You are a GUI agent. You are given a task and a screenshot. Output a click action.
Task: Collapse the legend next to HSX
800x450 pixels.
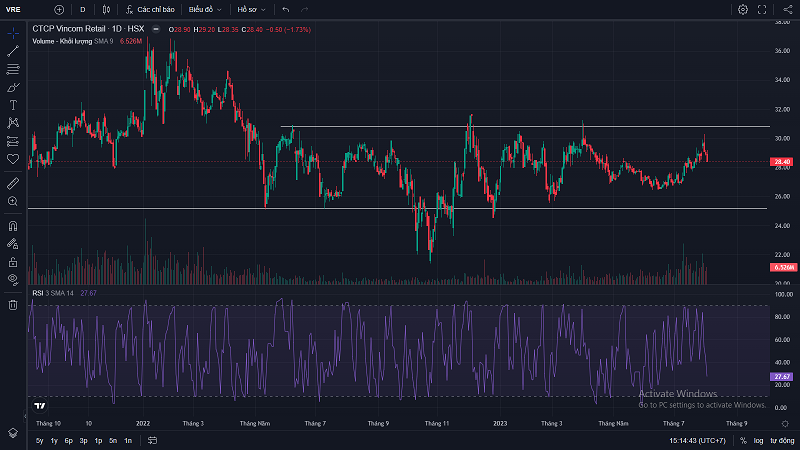[154, 28]
